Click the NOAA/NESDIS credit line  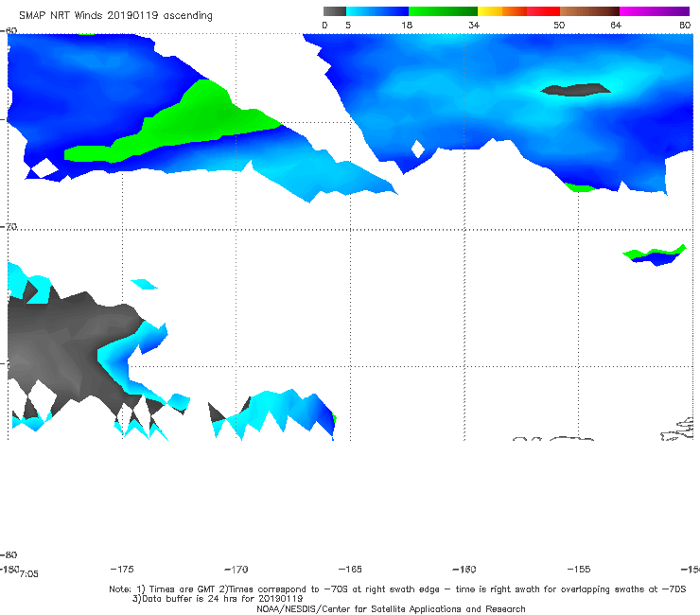[391, 609]
